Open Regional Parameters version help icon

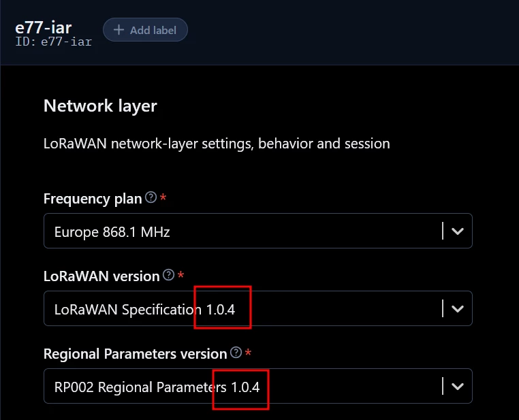236,353
